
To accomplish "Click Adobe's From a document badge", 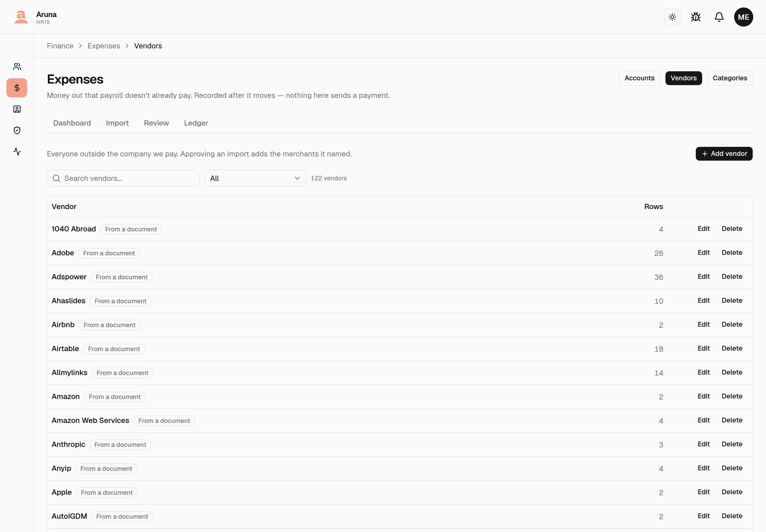I will [x=109, y=253].
